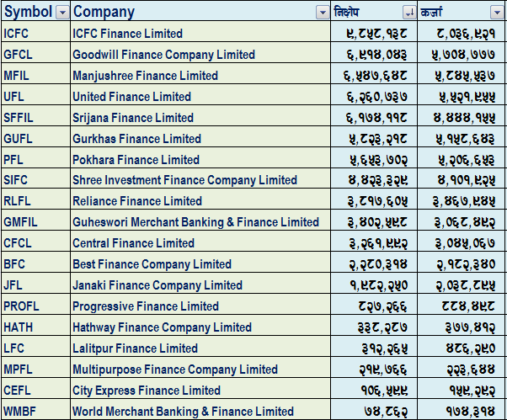Open the Symbol column filter dropdown
507x420 pixels.
tap(61, 12)
